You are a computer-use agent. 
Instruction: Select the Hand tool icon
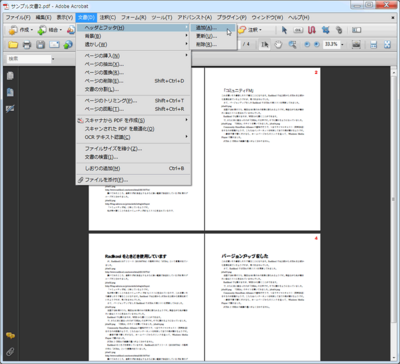point(278,45)
